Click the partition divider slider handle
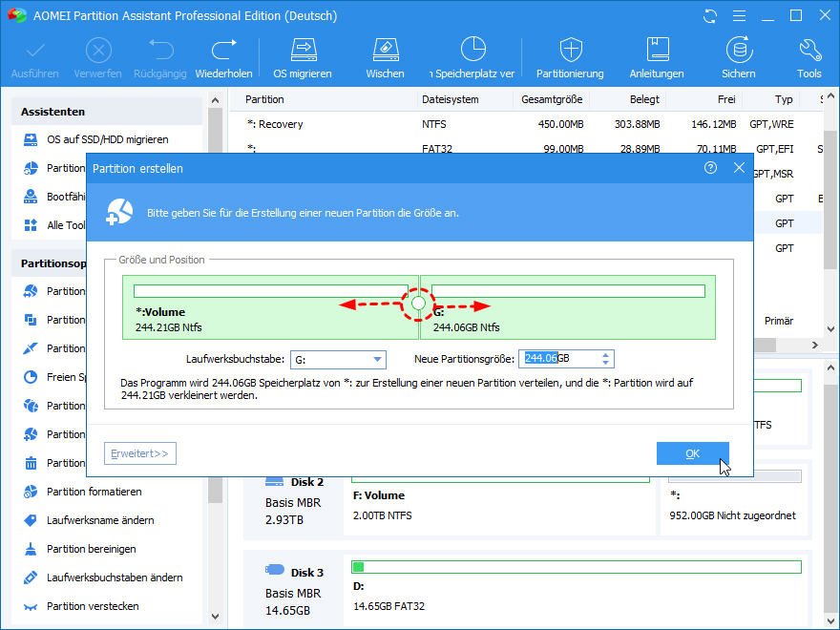840x630 pixels. 418,304
